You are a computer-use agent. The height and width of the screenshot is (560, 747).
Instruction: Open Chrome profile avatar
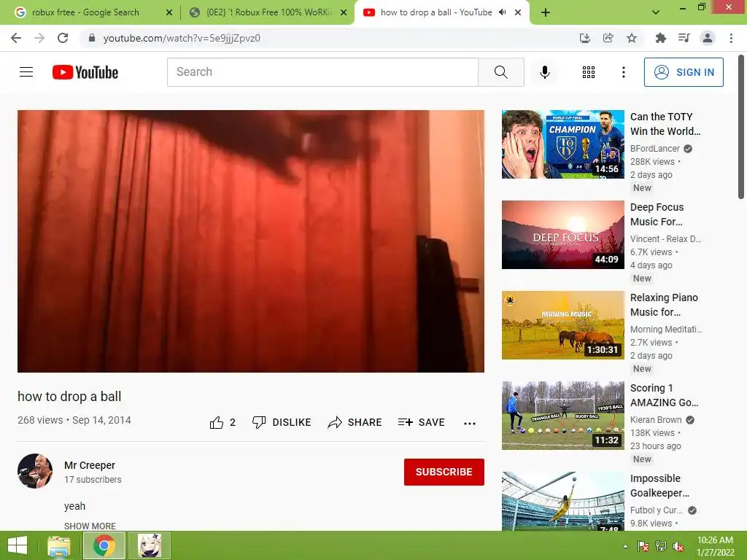[x=708, y=38]
